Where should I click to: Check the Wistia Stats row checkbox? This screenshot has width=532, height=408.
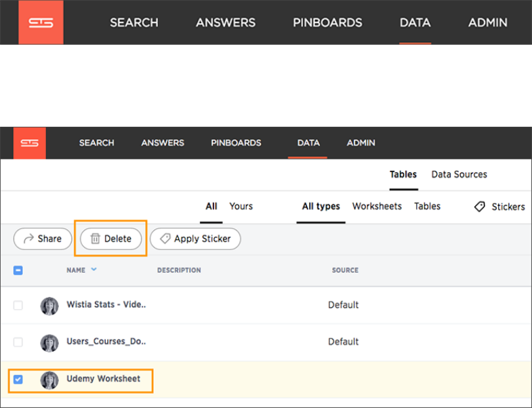tap(18, 306)
